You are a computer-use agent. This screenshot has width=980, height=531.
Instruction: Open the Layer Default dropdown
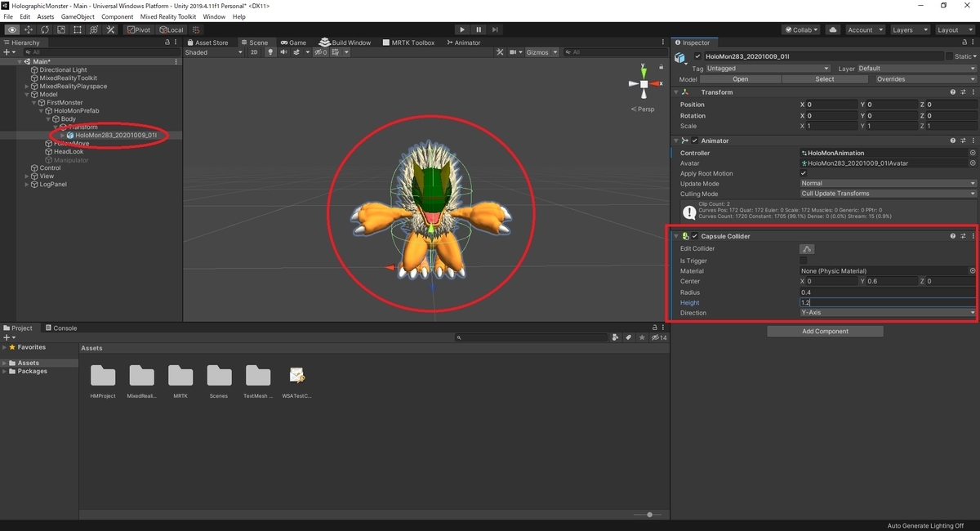click(916, 69)
